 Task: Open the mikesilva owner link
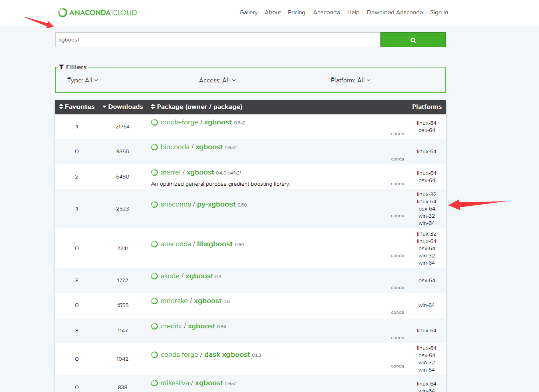pos(175,383)
